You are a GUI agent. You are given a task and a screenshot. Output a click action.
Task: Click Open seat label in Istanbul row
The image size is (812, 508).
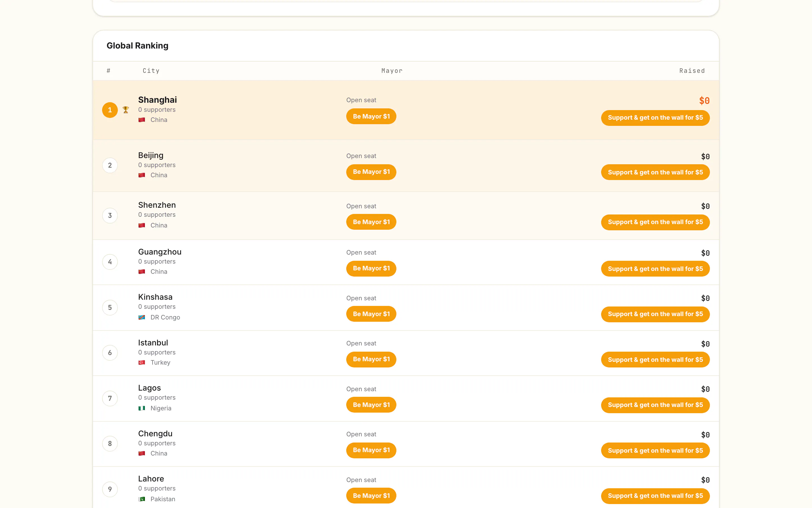tap(361, 343)
